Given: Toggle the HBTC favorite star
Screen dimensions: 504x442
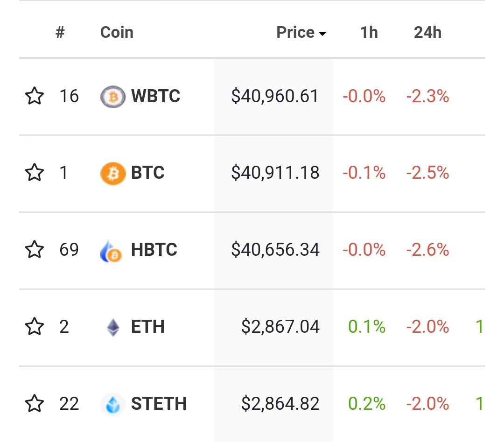Looking at the screenshot, I should (34, 250).
